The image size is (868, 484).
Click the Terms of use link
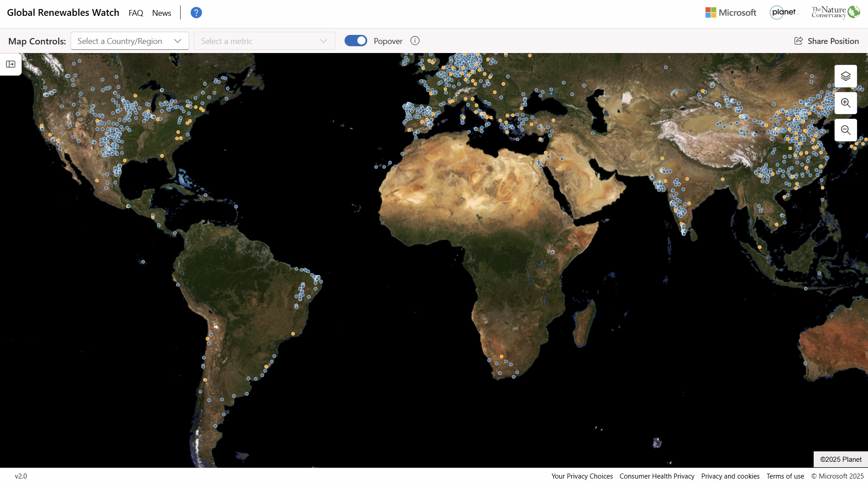coord(785,476)
